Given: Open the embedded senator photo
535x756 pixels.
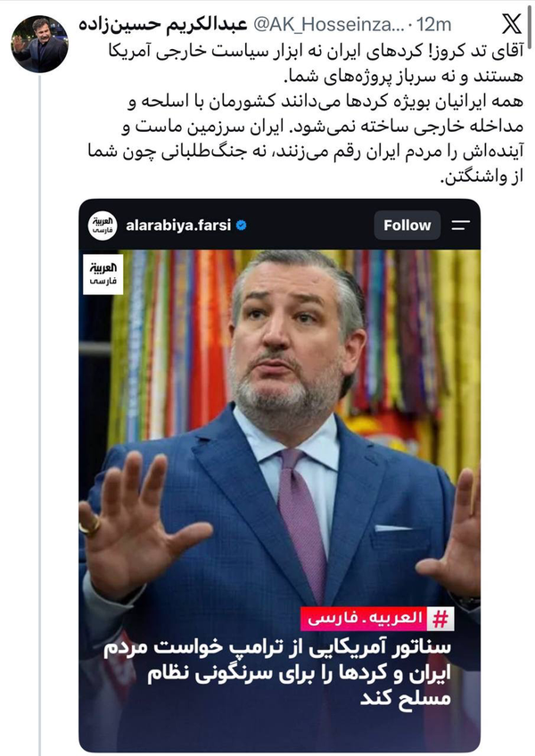Looking at the screenshot, I should [280, 500].
